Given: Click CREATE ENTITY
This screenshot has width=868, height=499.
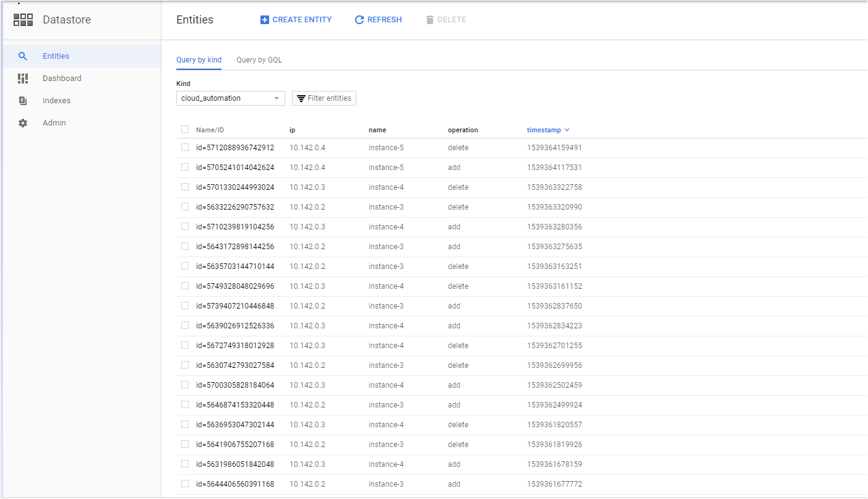Looking at the screenshot, I should tap(296, 19).
